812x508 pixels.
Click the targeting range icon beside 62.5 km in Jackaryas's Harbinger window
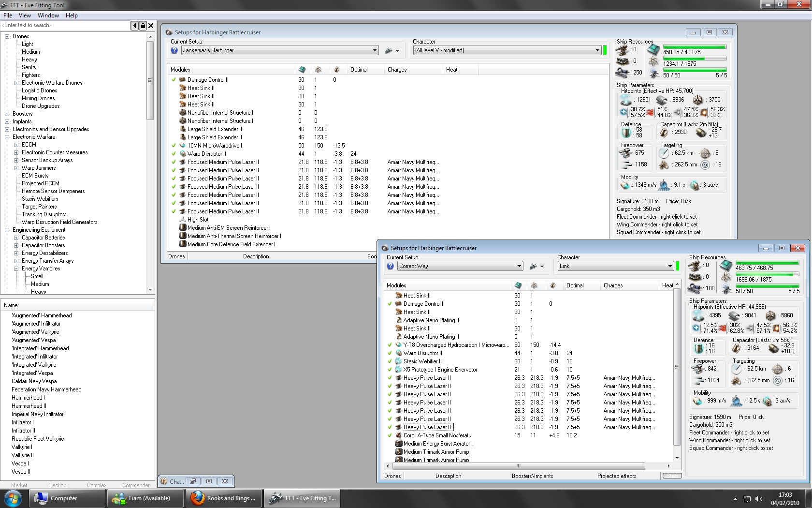(665, 153)
